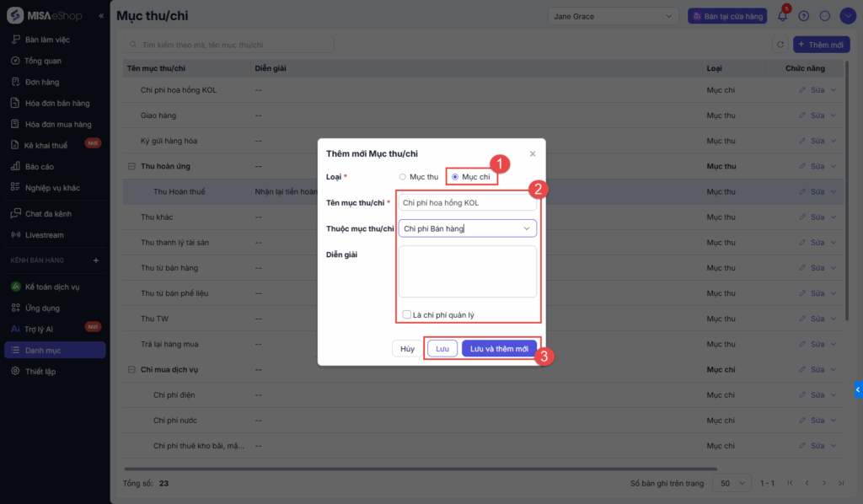Click the refresh list icon
Screen dimensions: 863x504
click(780, 45)
